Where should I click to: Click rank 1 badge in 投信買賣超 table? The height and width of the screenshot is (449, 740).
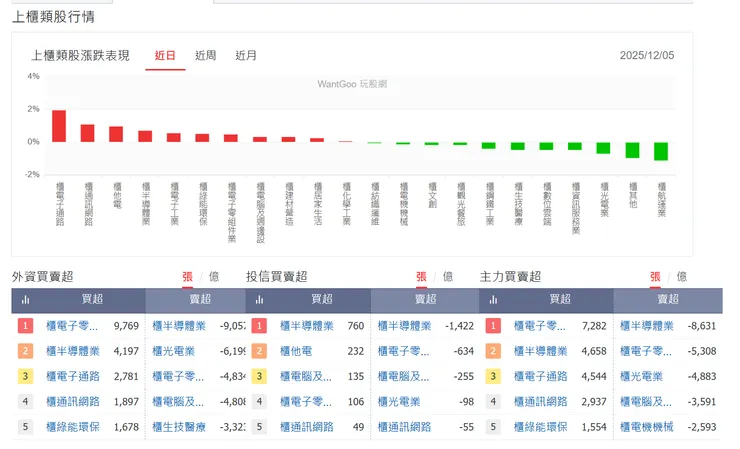coord(259,326)
